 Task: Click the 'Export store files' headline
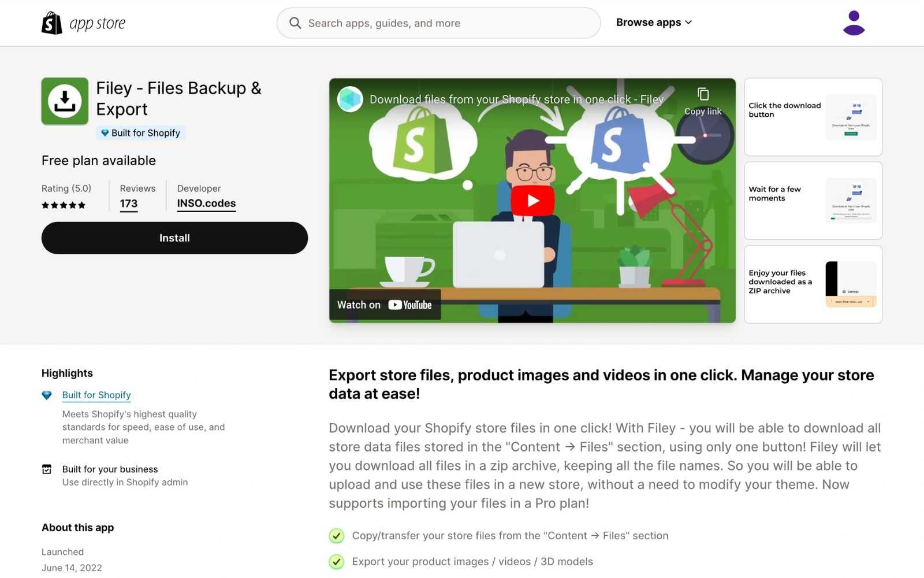point(601,384)
